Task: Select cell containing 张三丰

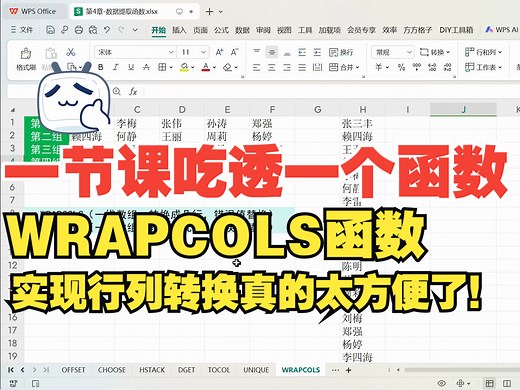Action: coord(363,123)
